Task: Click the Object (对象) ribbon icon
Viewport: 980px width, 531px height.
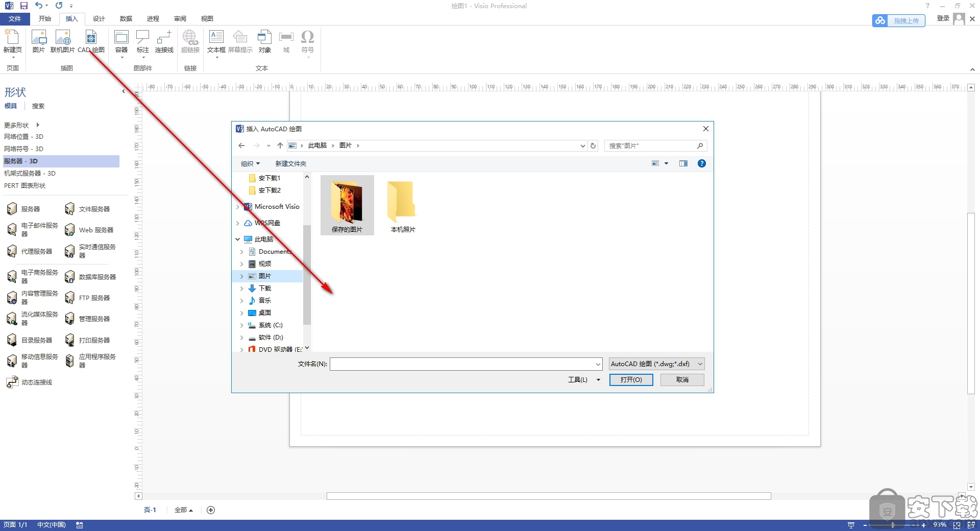Action: pyautogui.click(x=264, y=41)
